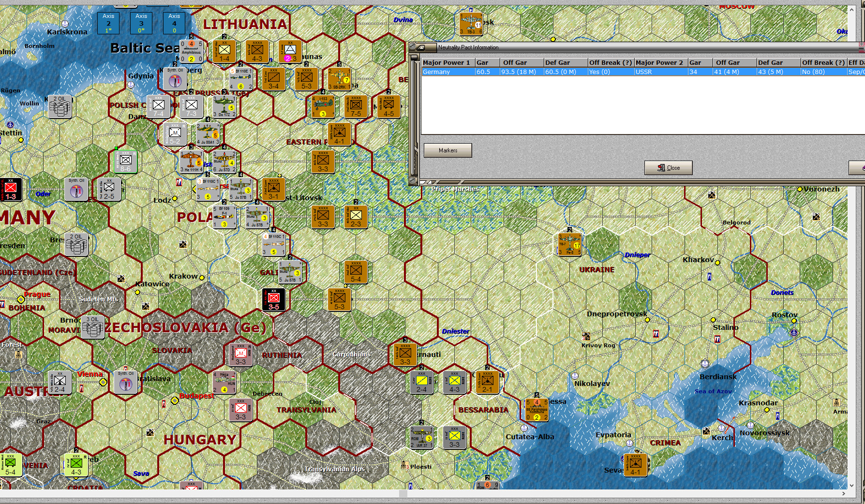Select the Soviet fleet counter at Odessa
Viewport: 865px width, 504px height.
537,410
